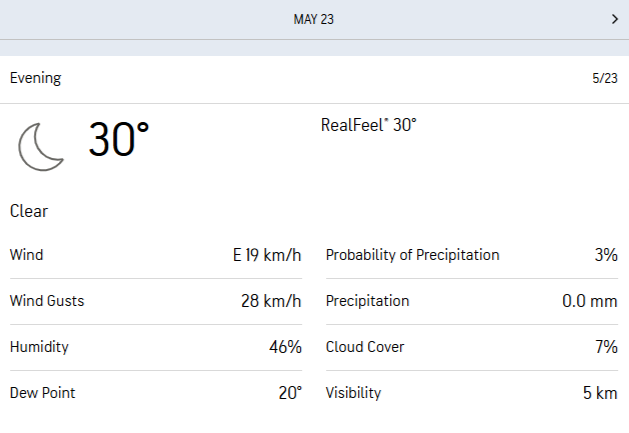This screenshot has width=629, height=433.
Task: Click the Wind Gusts label
Action: (45, 301)
